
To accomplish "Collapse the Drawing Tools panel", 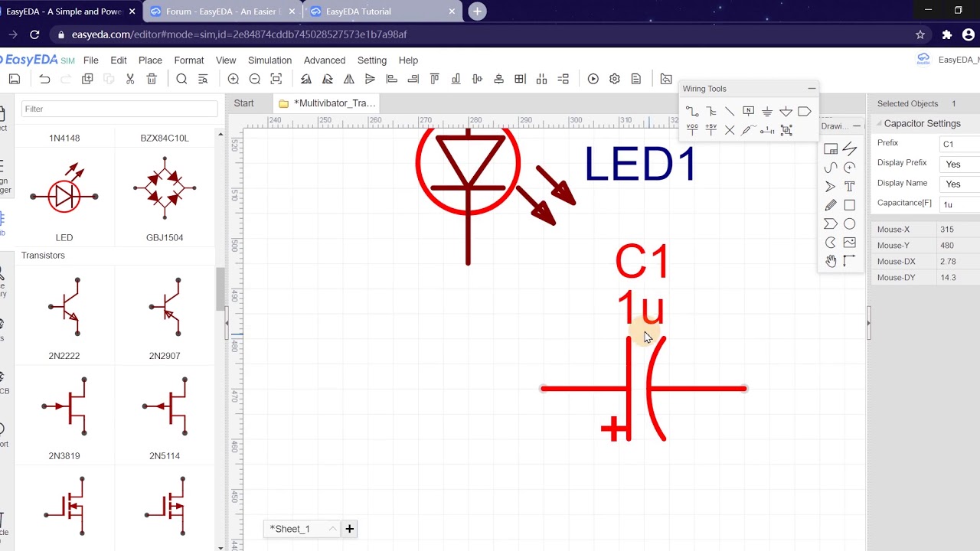I will 857,126.
